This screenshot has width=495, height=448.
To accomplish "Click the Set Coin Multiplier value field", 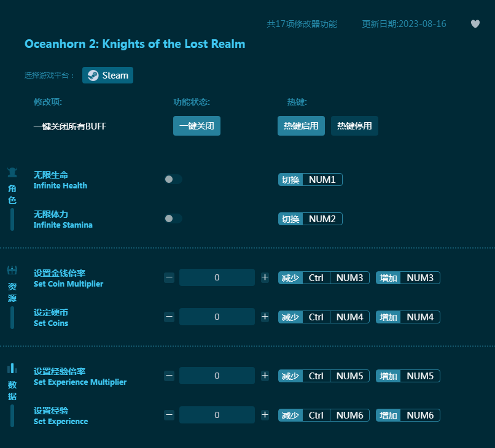I will 217,277.
